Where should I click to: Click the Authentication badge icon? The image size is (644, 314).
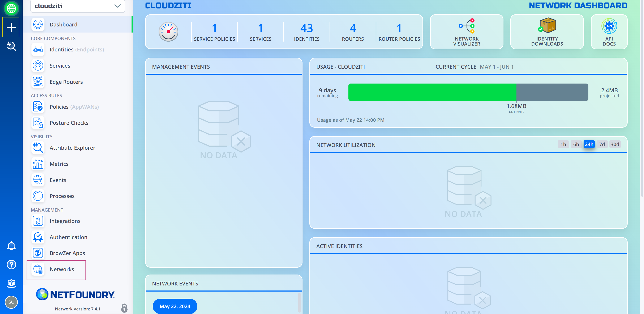(38, 237)
